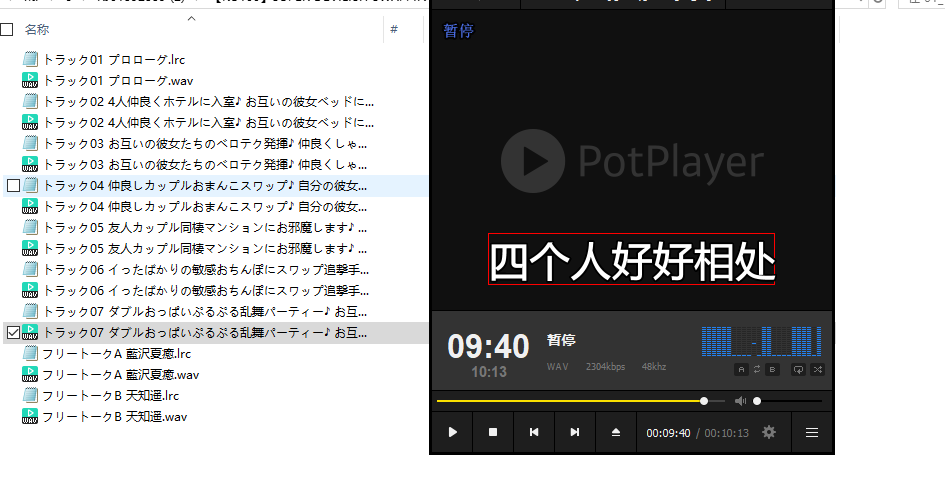Click text-document icon of トラック04 file

point(30,186)
